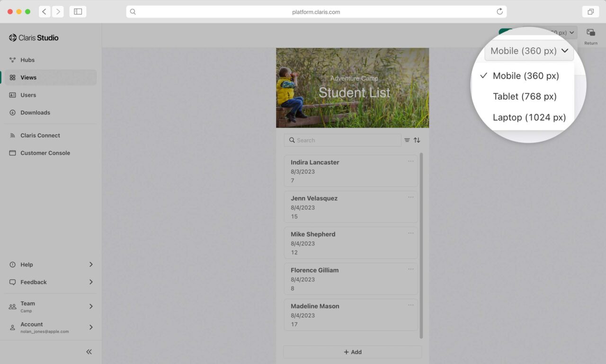Open Downloads from the sidebar icon
The width and height of the screenshot is (606, 364).
point(12,112)
